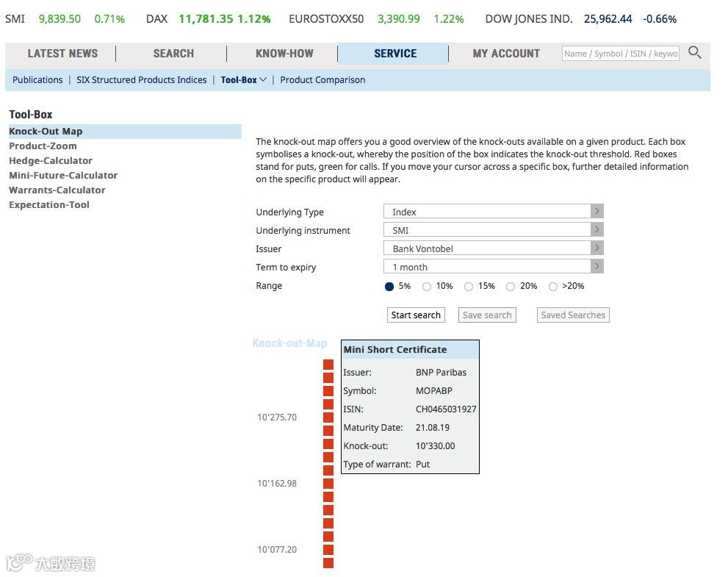Click the red put box at 10'275.70
This screenshot has width=728, height=577.
point(328,417)
